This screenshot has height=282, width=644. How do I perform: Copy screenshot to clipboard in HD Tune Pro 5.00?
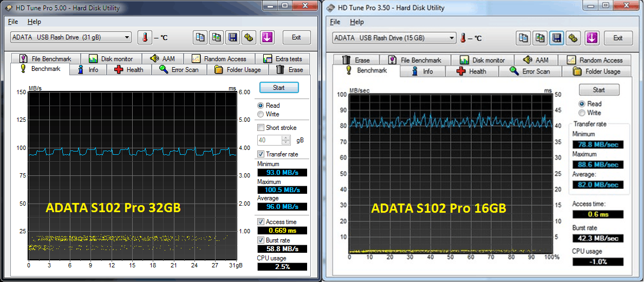tap(217, 37)
